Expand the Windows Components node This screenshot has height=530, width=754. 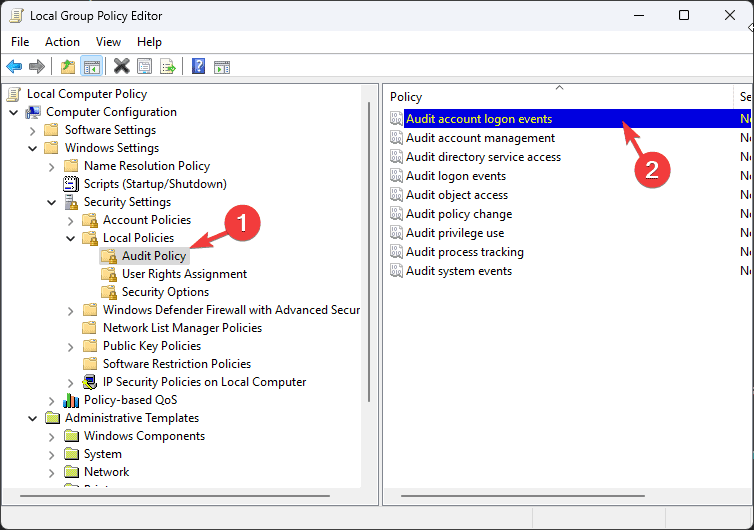(51, 437)
